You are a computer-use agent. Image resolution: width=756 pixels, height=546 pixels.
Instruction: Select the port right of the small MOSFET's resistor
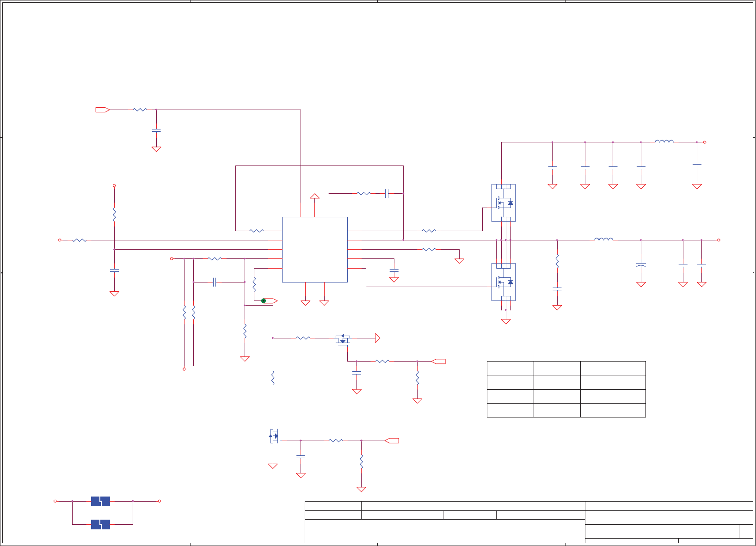point(438,362)
